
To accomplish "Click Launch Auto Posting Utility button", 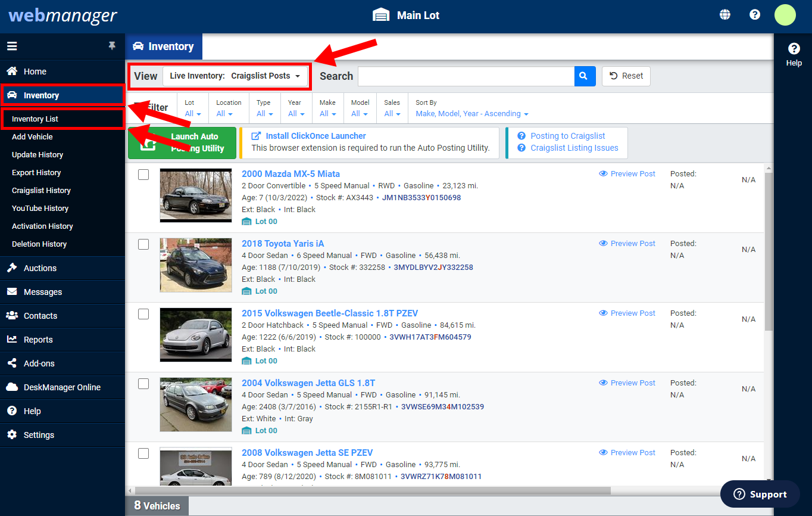I will [182, 142].
